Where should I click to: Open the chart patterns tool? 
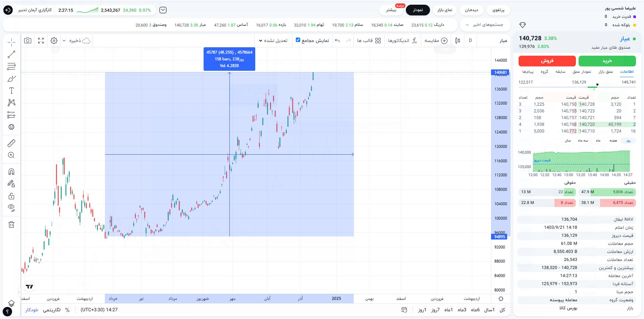coord(11,103)
